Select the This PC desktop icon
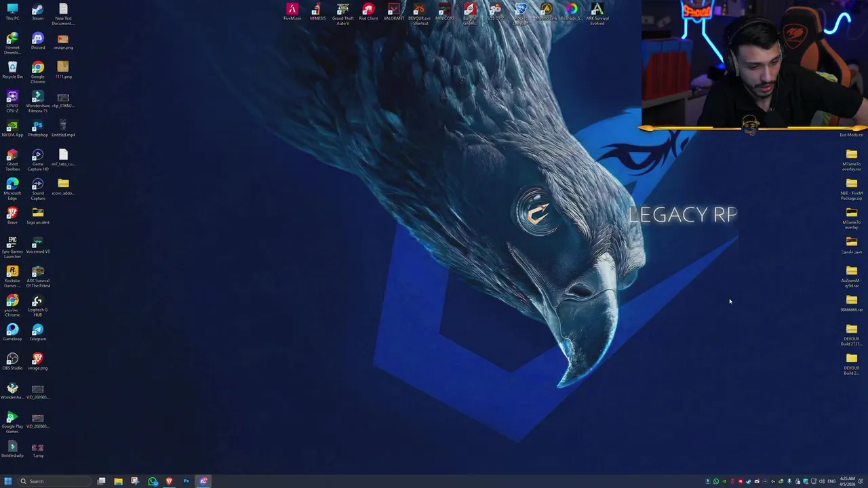Image resolution: width=868 pixels, height=488 pixels. point(12,12)
